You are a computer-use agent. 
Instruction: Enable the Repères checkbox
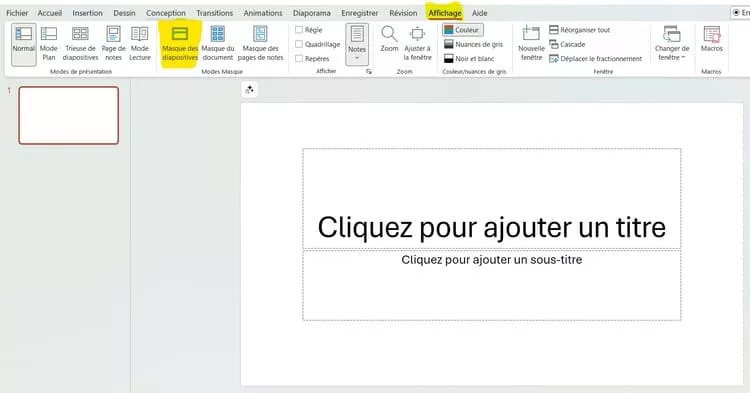(x=299, y=58)
